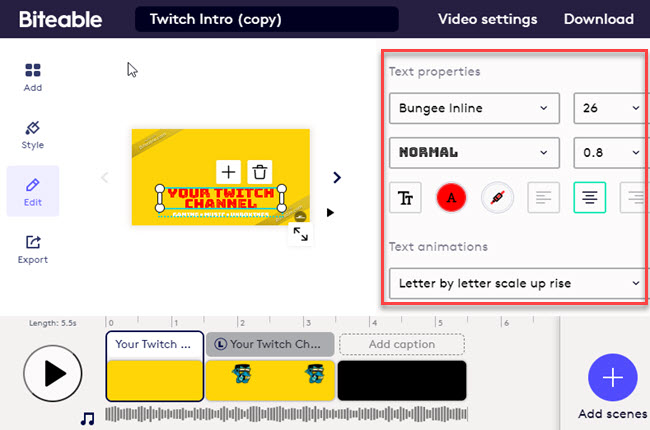Viewport: 650px width, 430px height.
Task: Go to next scene with right arrow
Action: (336, 177)
